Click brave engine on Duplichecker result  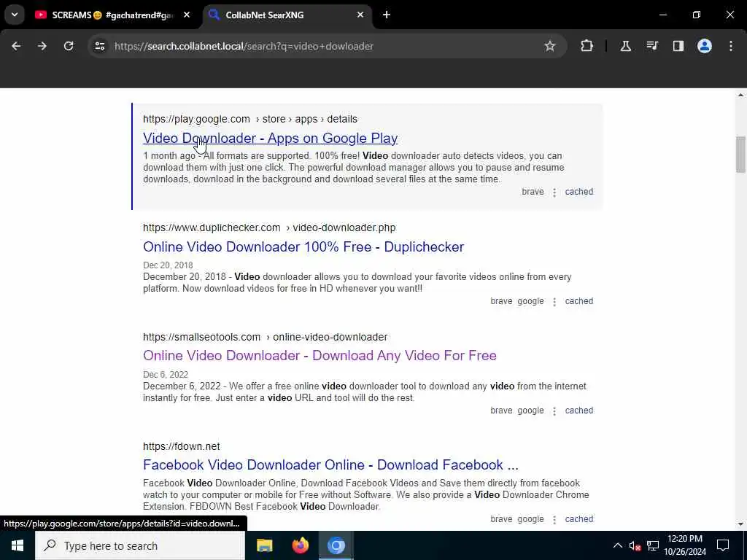pyautogui.click(x=501, y=301)
